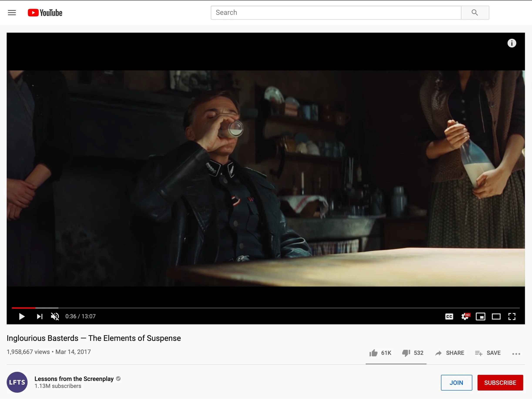532x399 pixels.
Task: Subscribe to Lessons from the Screenplay
Action: tap(500, 383)
